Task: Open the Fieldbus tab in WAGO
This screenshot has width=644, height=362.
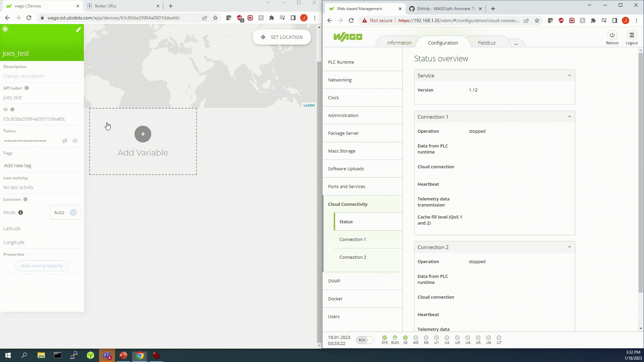Action: 486,43
